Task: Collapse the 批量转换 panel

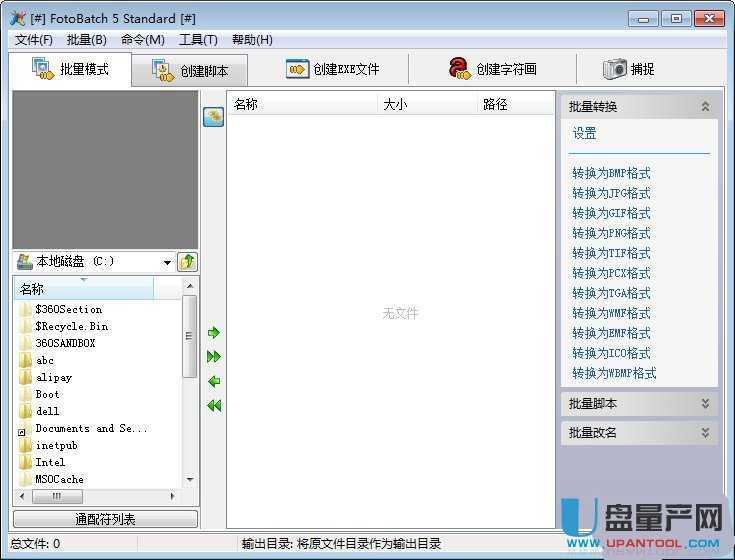Action: coord(705,106)
